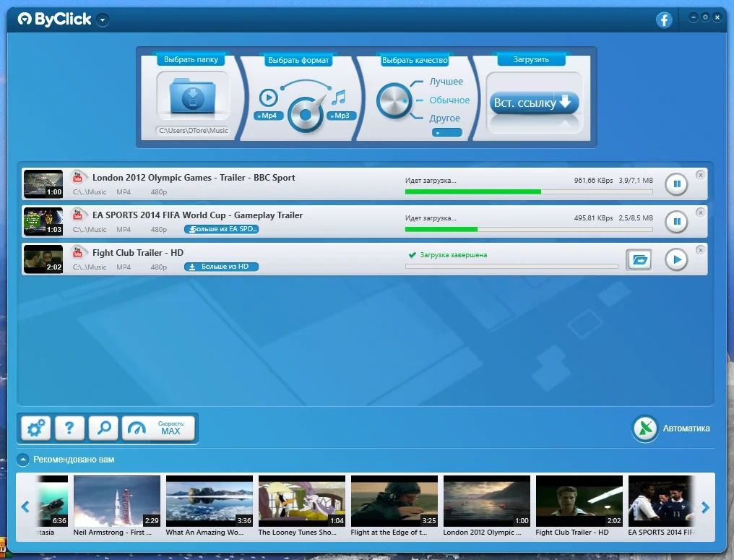Click the Выбрать качество tab label
The image size is (734, 560).
[415, 60]
